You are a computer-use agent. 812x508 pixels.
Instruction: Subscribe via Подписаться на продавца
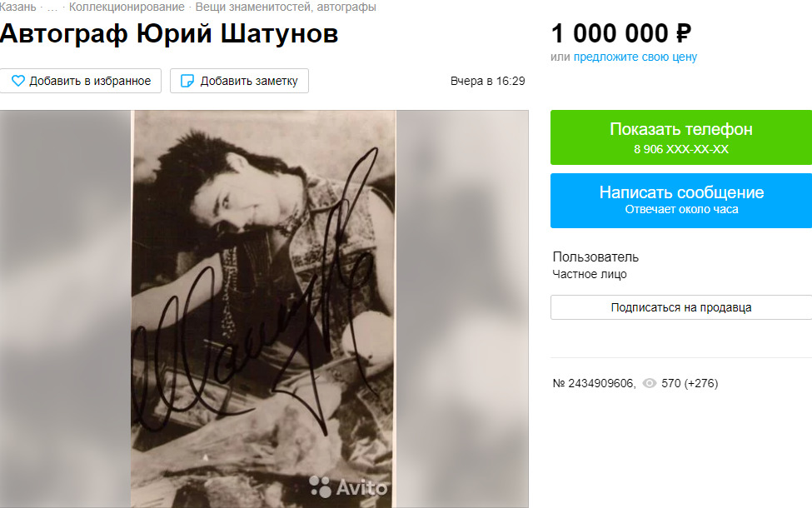[681, 307]
